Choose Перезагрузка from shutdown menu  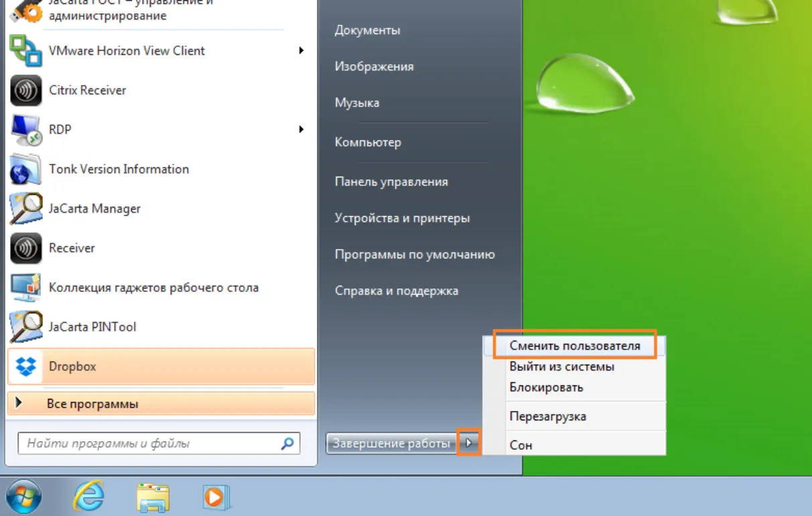(548, 416)
